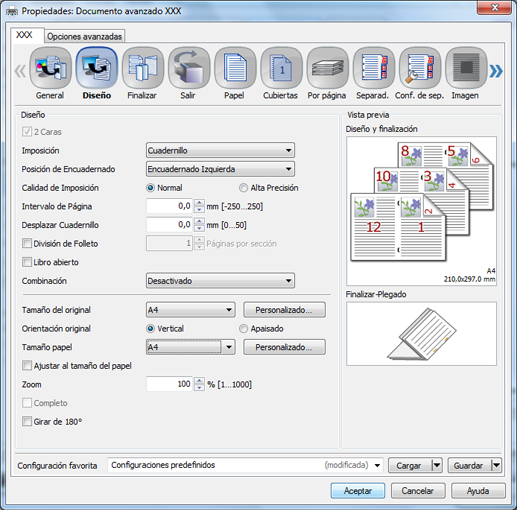The image size is (517, 510).
Task: Show more categories with right double-arrow
Action: coord(496,71)
